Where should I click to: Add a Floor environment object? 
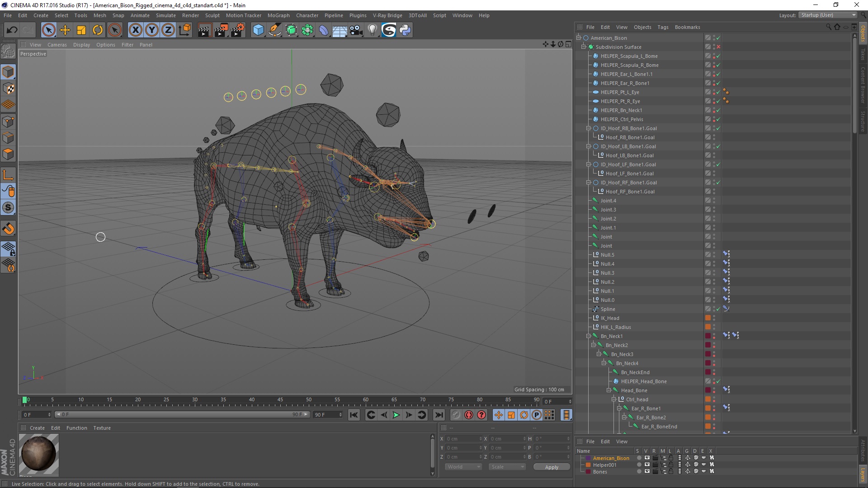coord(340,30)
